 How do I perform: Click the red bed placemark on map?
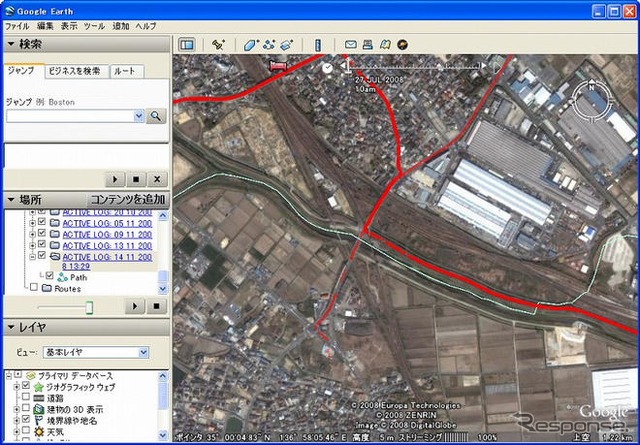click(x=278, y=67)
